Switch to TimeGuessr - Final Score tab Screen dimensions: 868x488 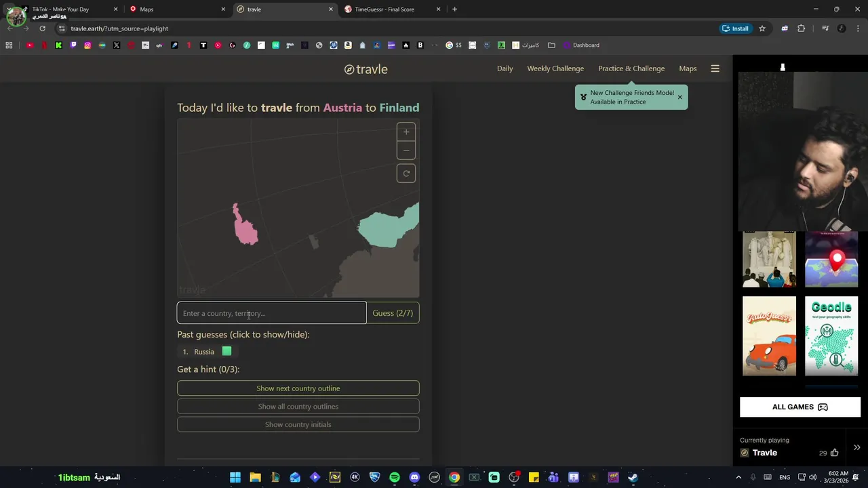pos(392,9)
